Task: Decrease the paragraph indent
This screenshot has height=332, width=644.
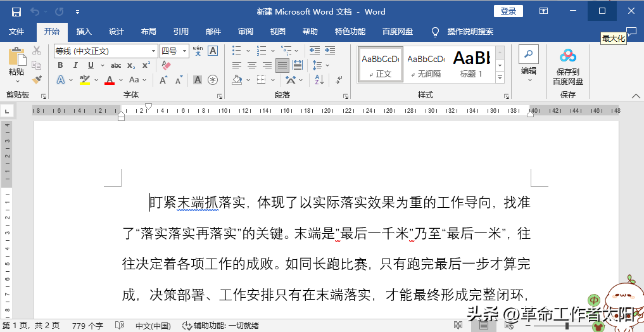Action: click(315, 51)
